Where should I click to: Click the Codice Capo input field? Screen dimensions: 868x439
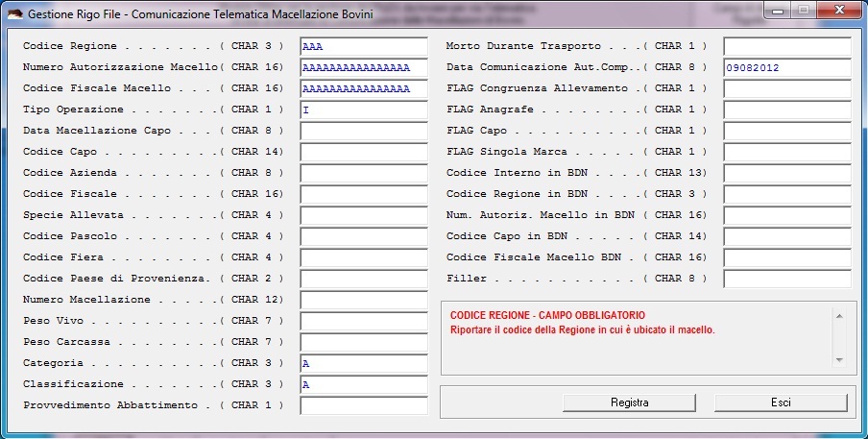pos(364,152)
